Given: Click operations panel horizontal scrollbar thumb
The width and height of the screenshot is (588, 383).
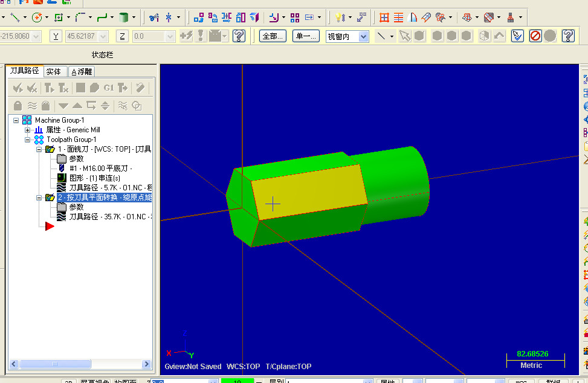Looking at the screenshot, I should pyautogui.click(x=55, y=364).
